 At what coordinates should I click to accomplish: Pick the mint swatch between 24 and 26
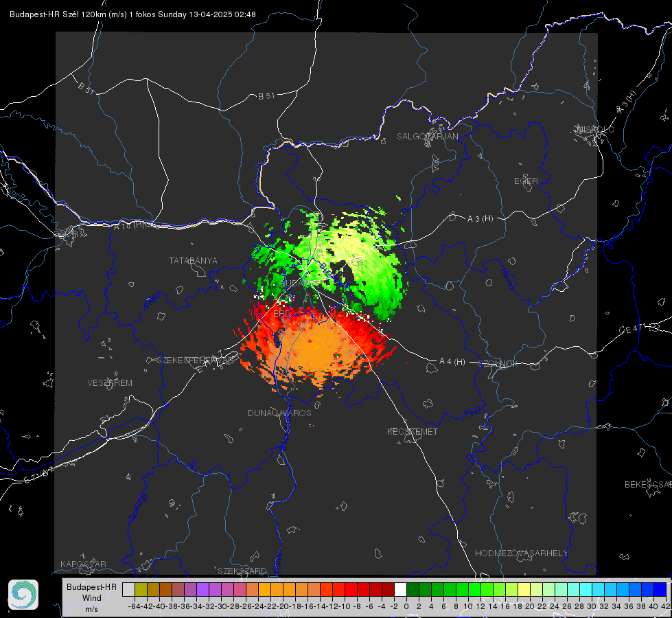pos(561,589)
